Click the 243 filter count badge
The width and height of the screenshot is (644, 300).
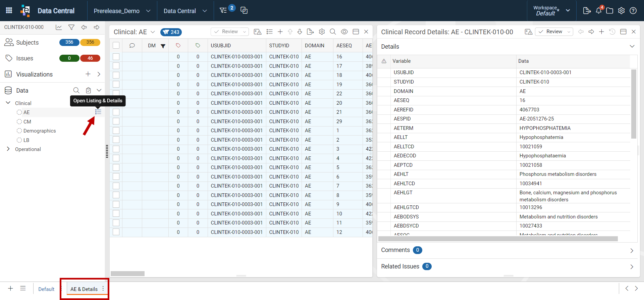(171, 32)
